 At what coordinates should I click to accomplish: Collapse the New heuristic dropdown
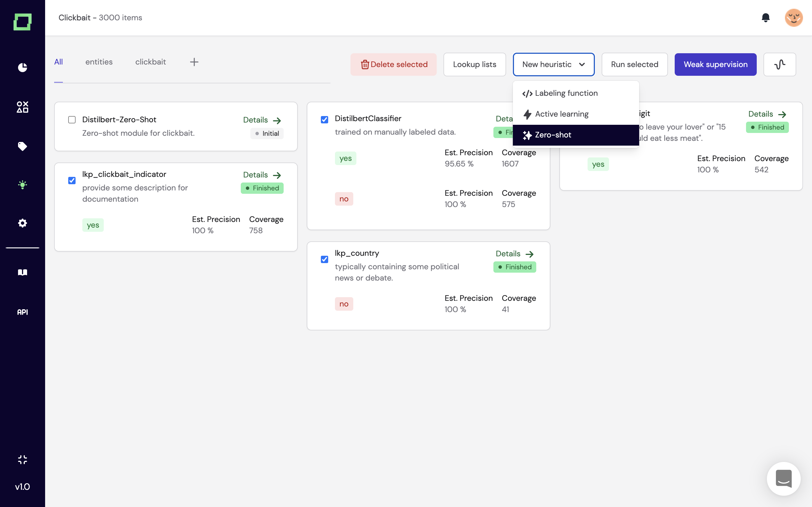point(553,65)
